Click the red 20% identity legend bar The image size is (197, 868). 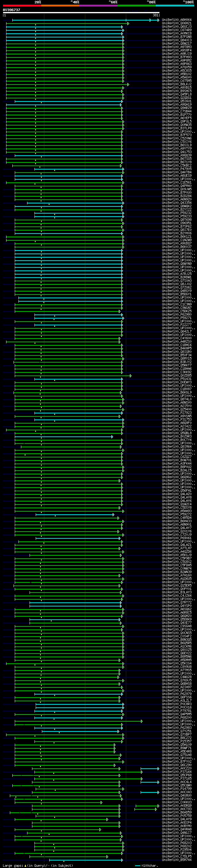coord(22,6)
